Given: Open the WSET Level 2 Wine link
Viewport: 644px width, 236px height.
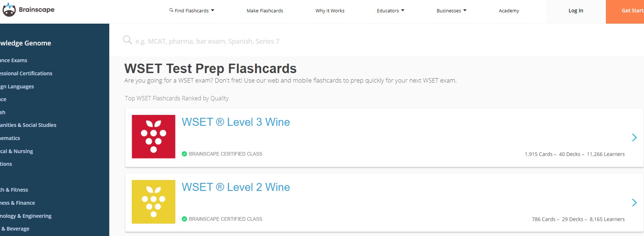Looking at the screenshot, I should [x=236, y=187].
